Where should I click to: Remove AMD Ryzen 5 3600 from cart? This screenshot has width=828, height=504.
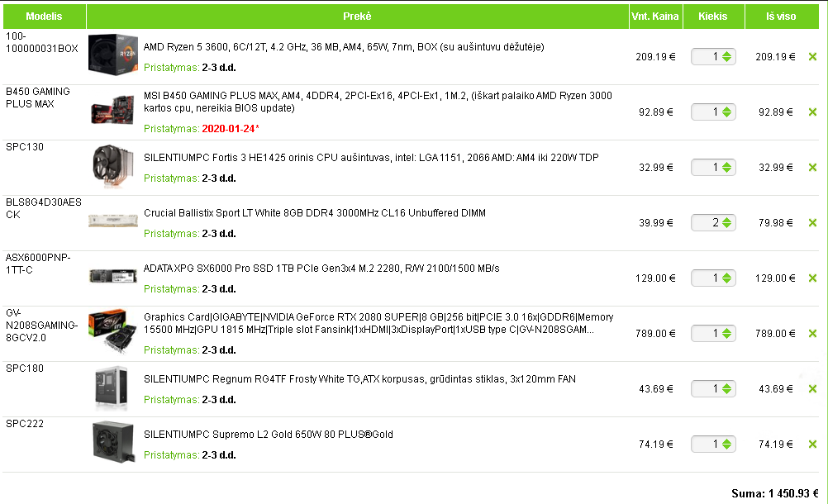point(812,57)
